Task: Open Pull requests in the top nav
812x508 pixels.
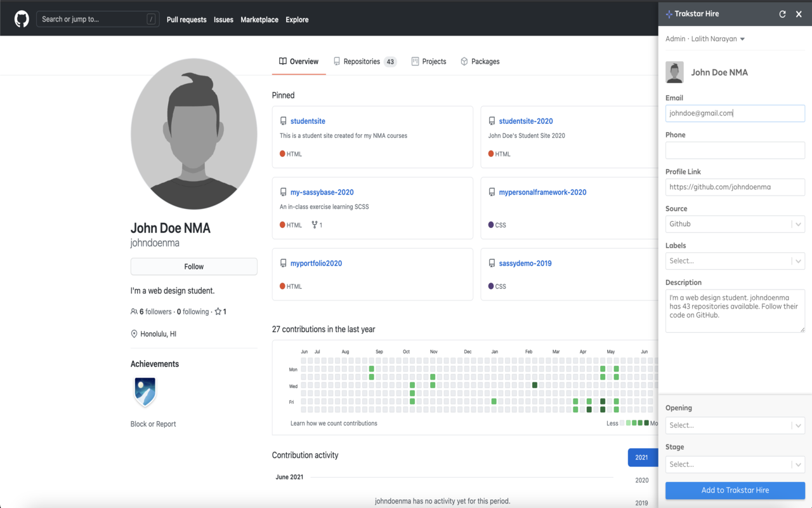Action: click(x=187, y=20)
